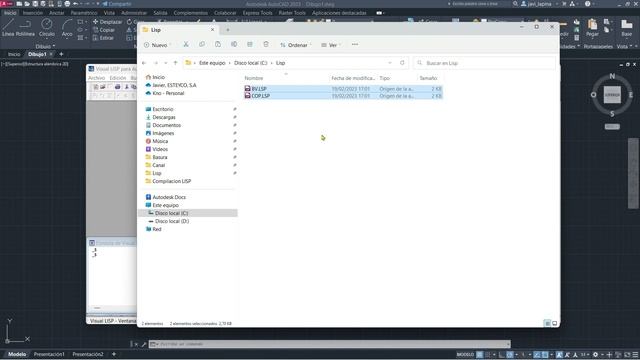Open the Ver view dropdown
The width and height of the screenshot is (640, 360).
click(331, 45)
